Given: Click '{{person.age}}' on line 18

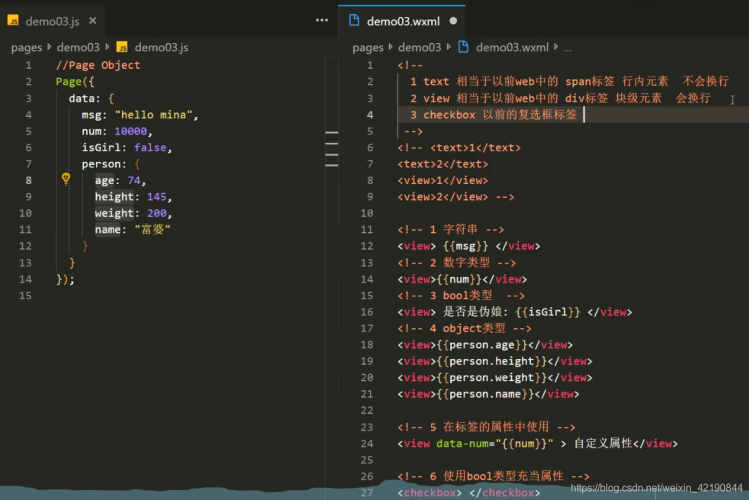Looking at the screenshot, I should pyautogui.click(x=482, y=345).
